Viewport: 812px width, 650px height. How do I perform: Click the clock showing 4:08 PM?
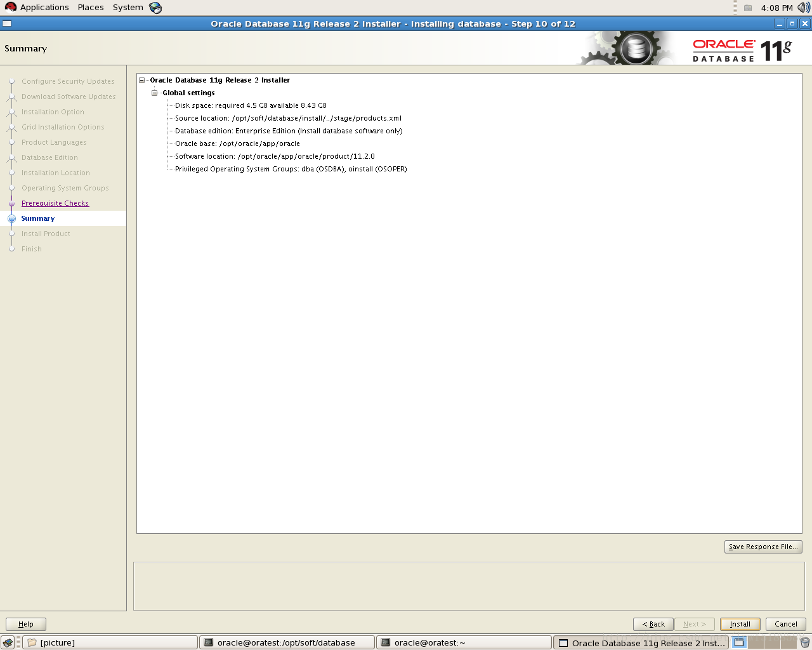(x=777, y=8)
